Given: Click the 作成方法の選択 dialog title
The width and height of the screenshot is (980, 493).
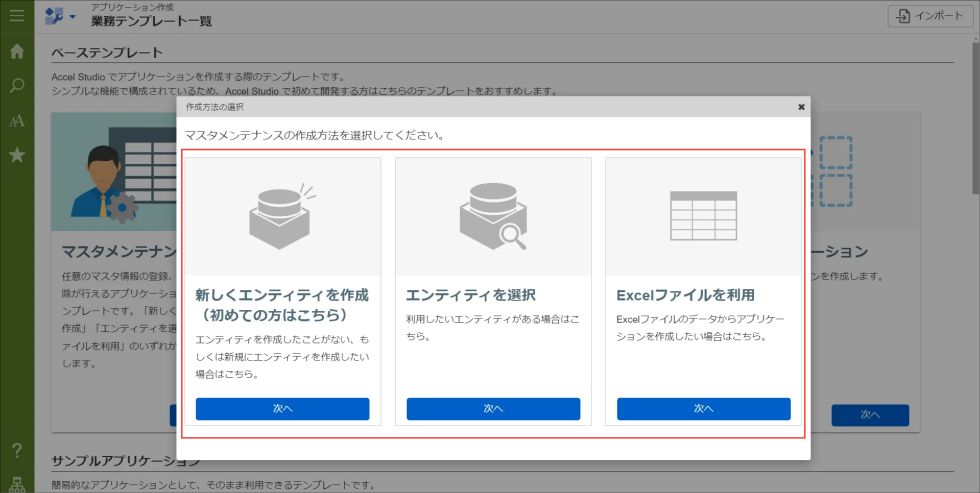Looking at the screenshot, I should (214, 107).
